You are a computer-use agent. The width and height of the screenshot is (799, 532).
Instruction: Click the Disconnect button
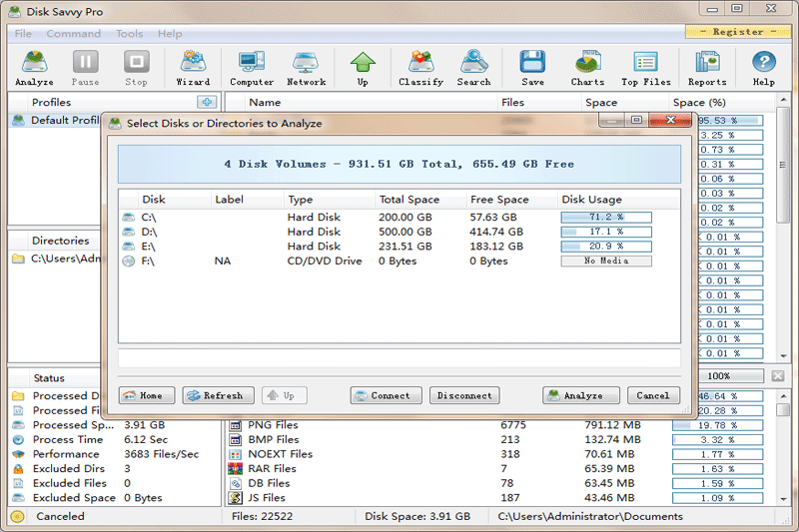click(464, 395)
